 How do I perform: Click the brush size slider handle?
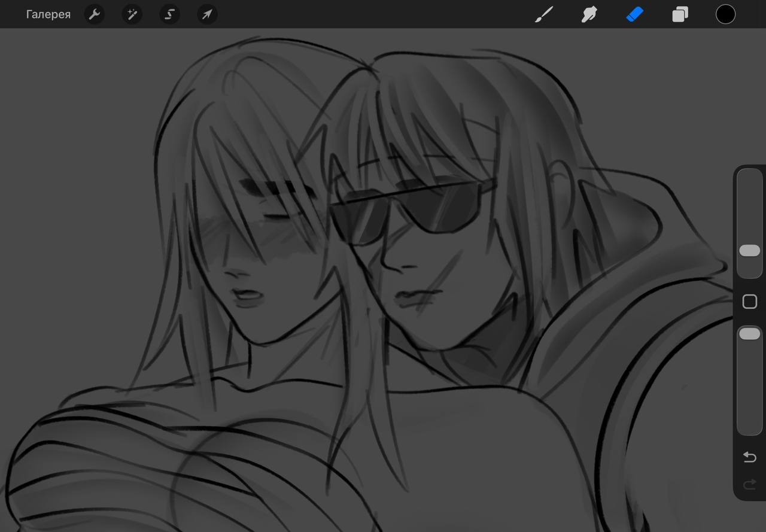(749, 250)
